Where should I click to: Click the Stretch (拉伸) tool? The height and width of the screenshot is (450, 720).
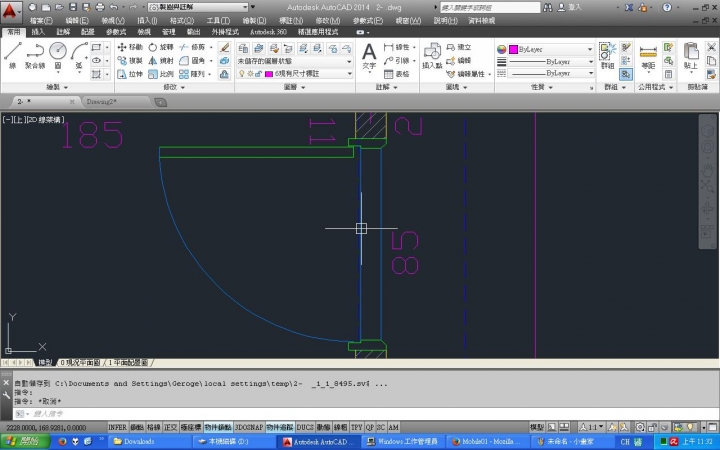(130, 73)
